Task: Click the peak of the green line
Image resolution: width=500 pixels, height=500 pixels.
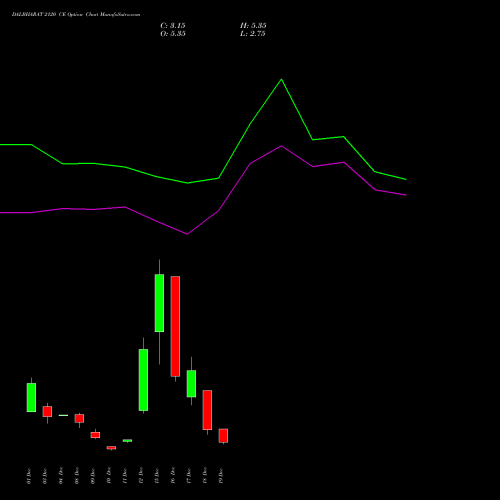Action: 281,79
